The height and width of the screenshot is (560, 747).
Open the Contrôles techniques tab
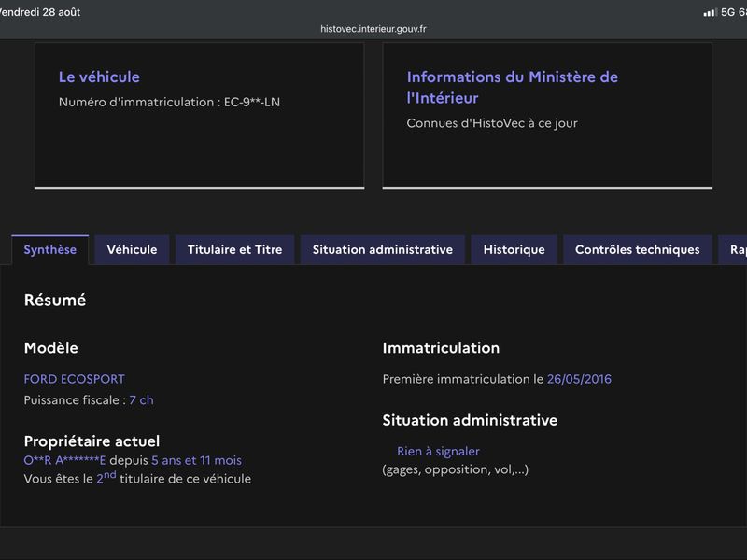click(638, 249)
